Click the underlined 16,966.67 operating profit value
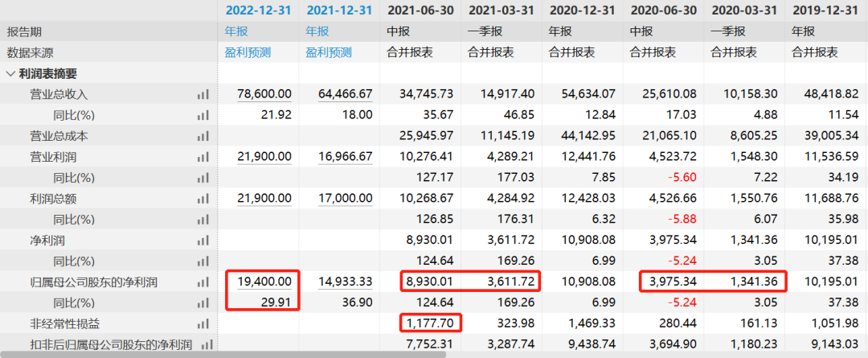 click(x=345, y=157)
